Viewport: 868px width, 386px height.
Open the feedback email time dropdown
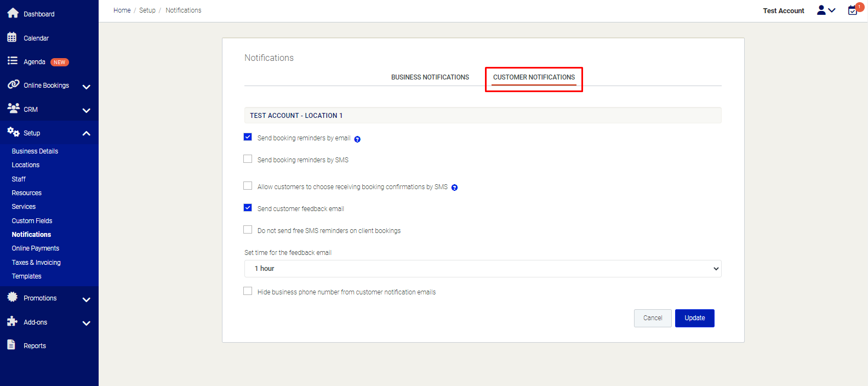point(483,269)
